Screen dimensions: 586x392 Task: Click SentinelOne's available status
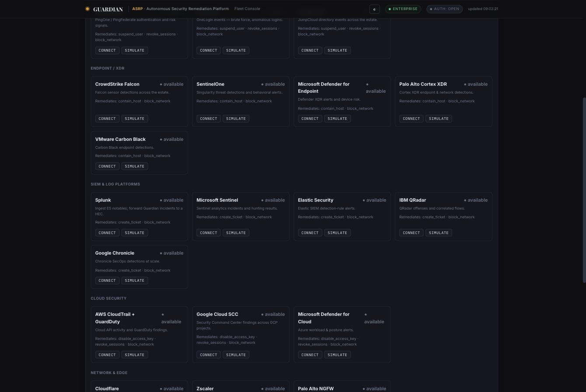click(x=273, y=84)
